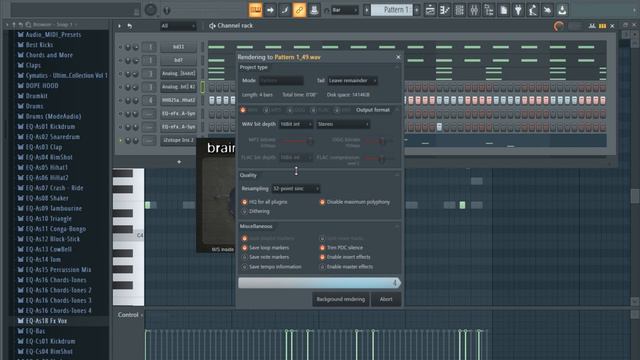Open the EQ-As13 CowBell folder

pos(49,249)
